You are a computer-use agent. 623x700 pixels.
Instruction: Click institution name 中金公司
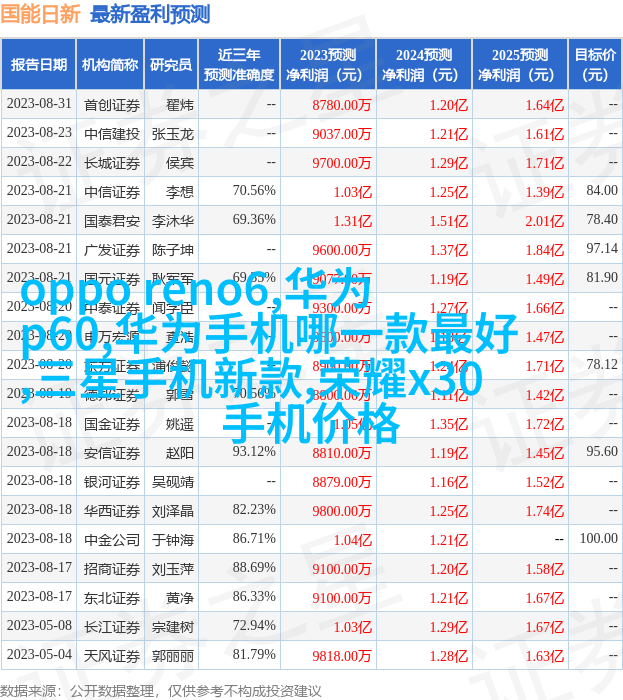tap(112, 540)
